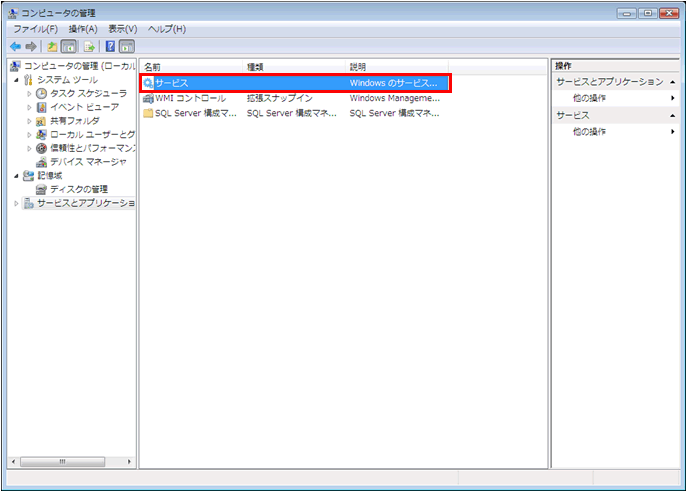This screenshot has height=492, width=687.
Task: Click the SQL Server 構成マネージャ folder icon
Action: tap(148, 113)
